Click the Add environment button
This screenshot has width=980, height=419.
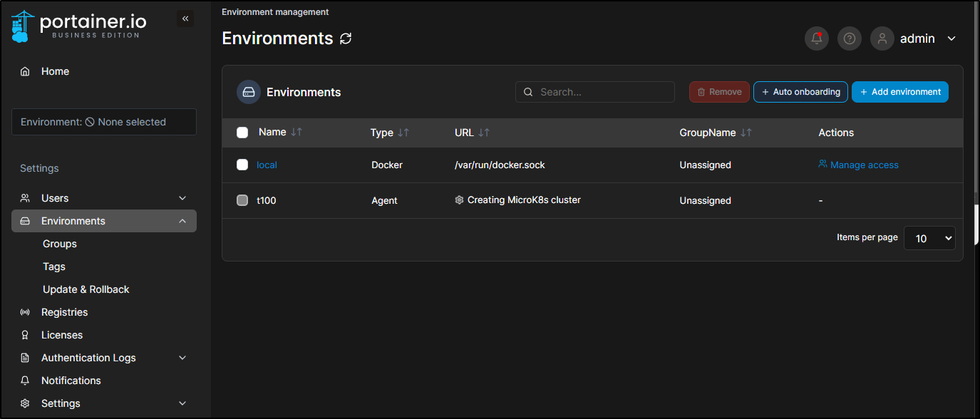[900, 92]
